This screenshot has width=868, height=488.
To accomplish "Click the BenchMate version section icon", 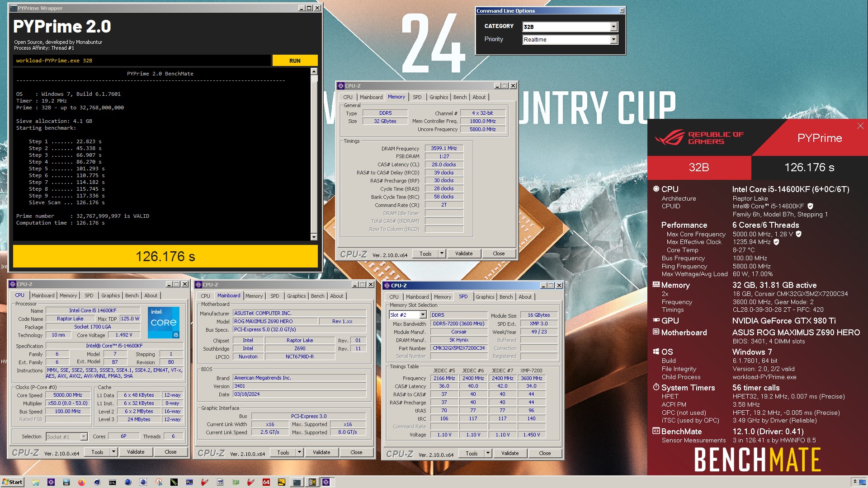I will [656, 431].
